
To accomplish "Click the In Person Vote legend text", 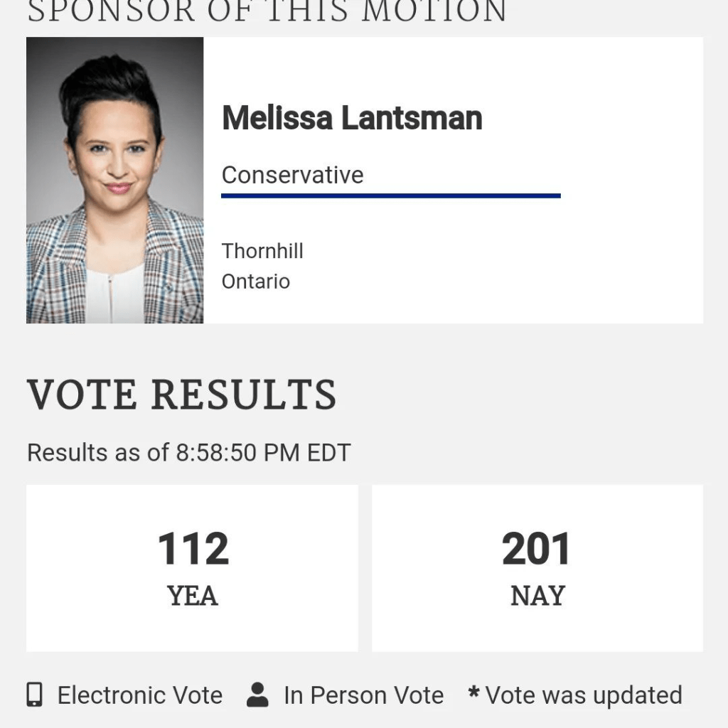I will click(x=363, y=695).
